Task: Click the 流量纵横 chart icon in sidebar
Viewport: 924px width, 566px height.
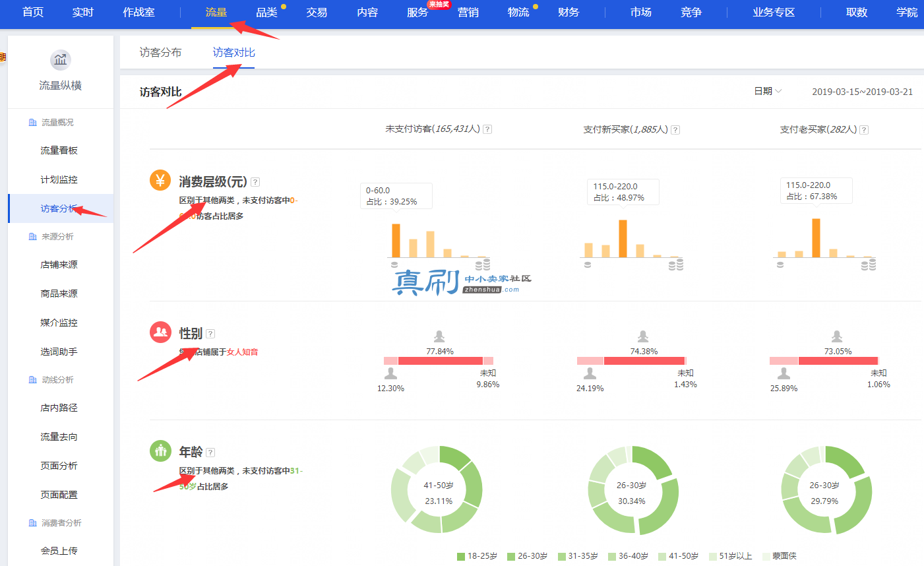Action: 61,60
